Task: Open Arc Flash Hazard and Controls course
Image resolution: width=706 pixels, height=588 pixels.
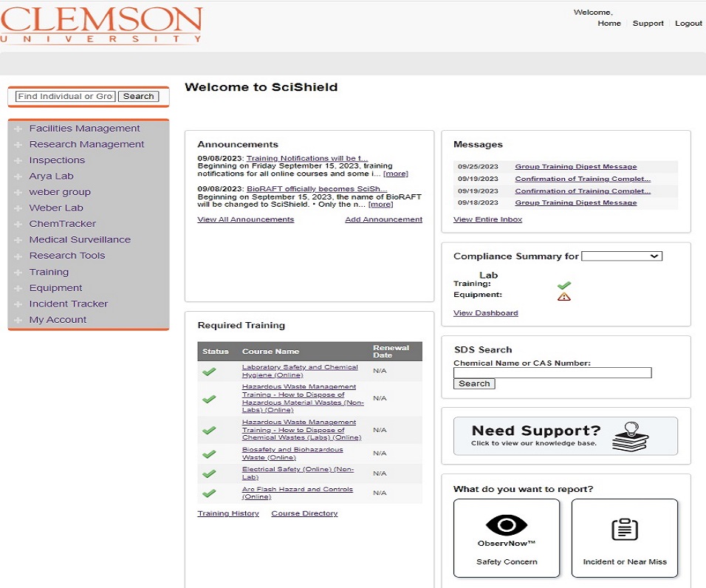Action: 297,493
